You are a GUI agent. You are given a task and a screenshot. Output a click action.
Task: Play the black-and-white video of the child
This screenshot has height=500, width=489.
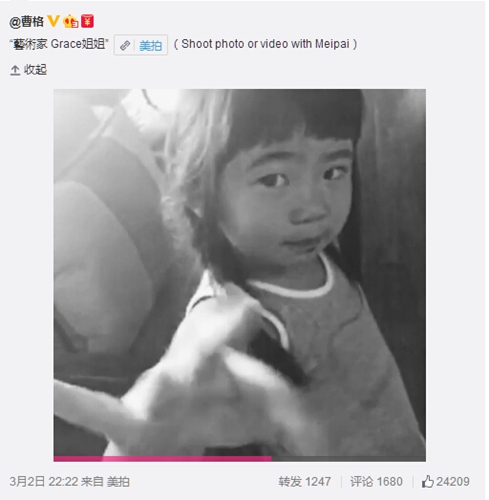tap(239, 273)
